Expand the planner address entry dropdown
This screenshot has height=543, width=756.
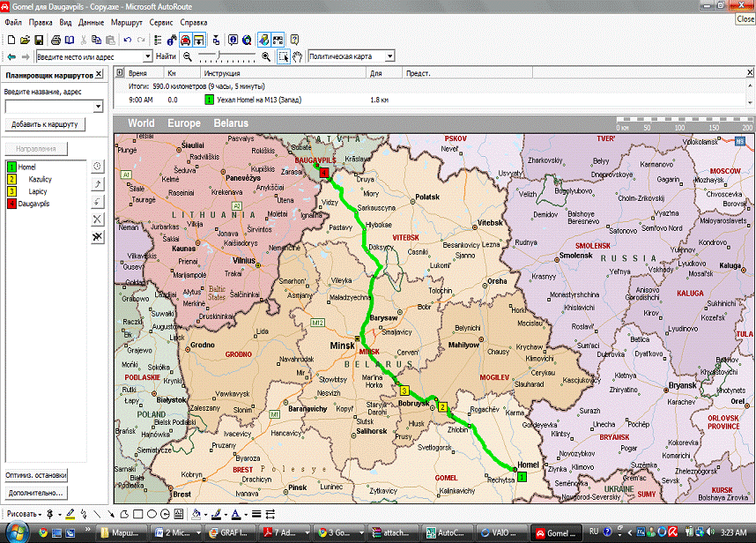(98, 107)
